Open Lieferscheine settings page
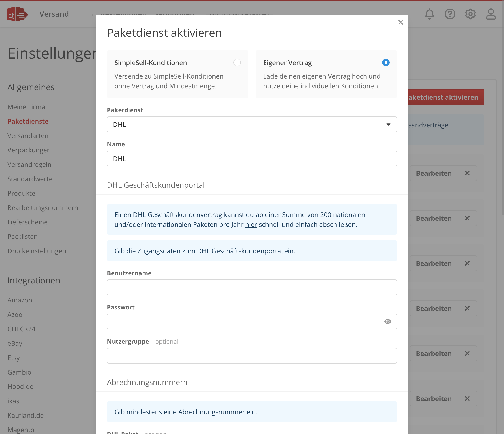This screenshot has width=504, height=434. pyautogui.click(x=27, y=222)
